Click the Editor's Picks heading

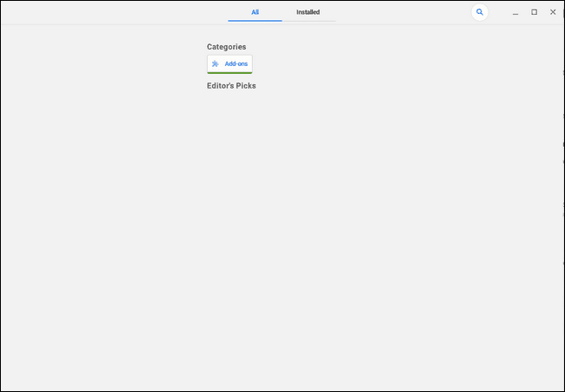coord(231,86)
